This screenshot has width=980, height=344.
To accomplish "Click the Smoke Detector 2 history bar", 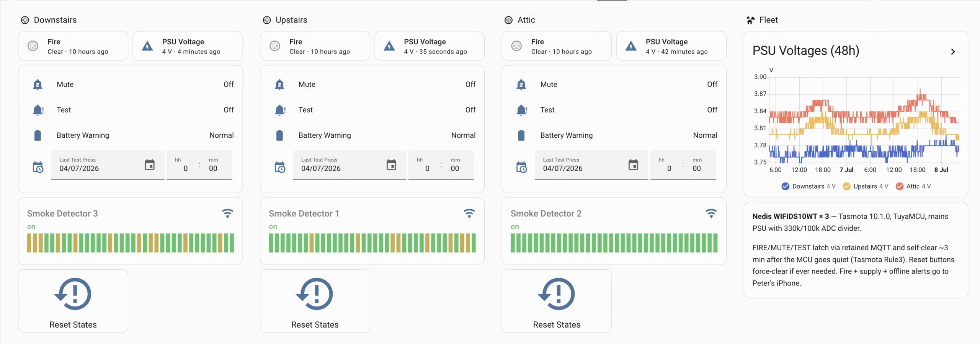I will (614, 243).
